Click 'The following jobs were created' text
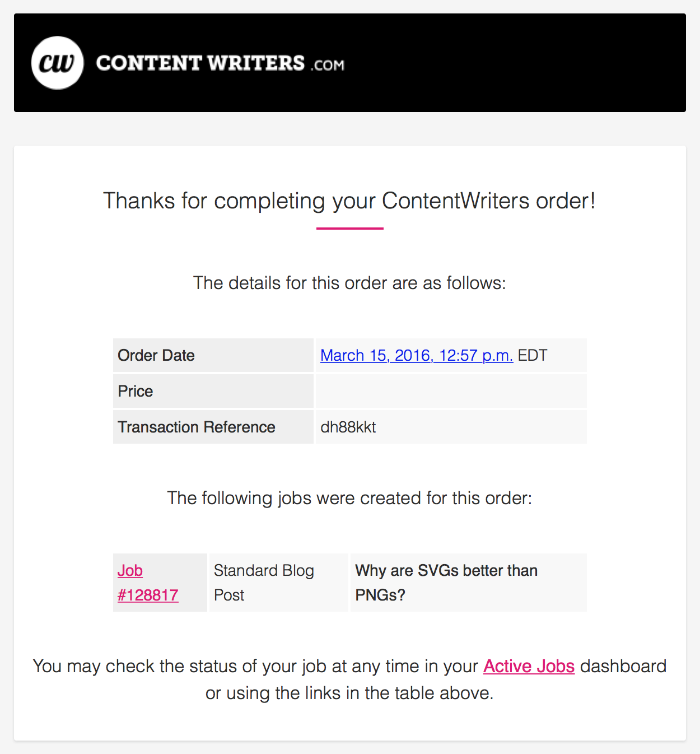 pyautogui.click(x=349, y=498)
